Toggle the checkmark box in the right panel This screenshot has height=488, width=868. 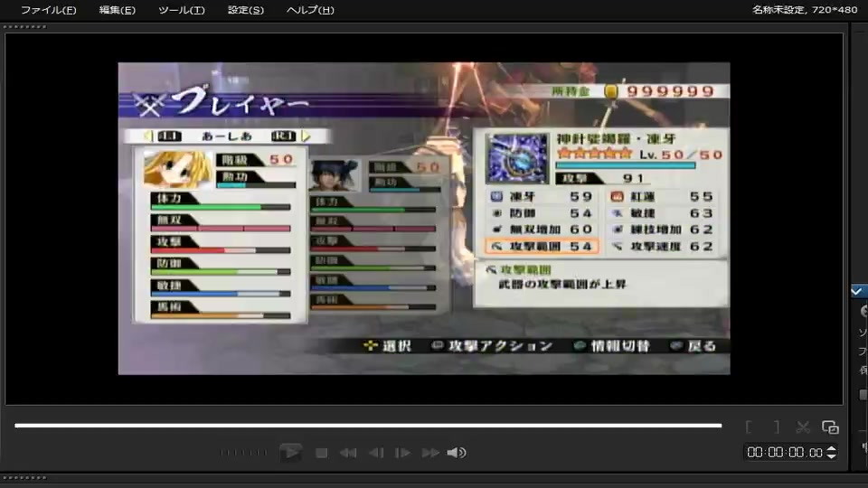pos(857,291)
